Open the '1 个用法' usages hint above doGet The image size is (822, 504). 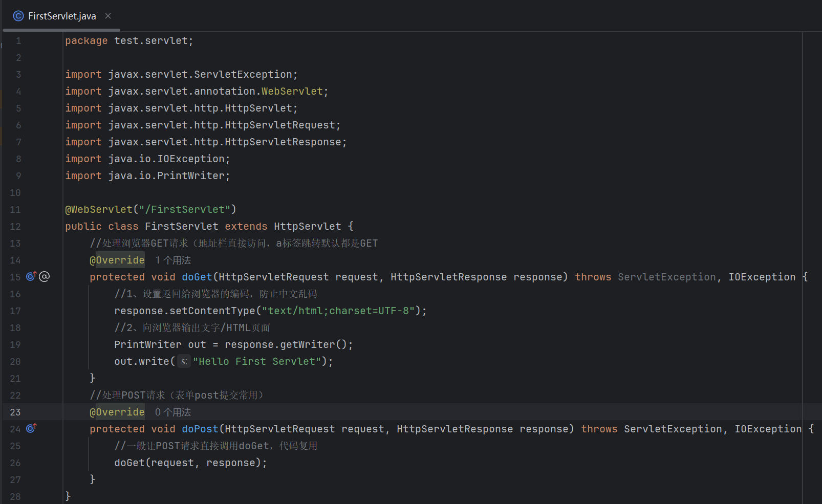[173, 260]
